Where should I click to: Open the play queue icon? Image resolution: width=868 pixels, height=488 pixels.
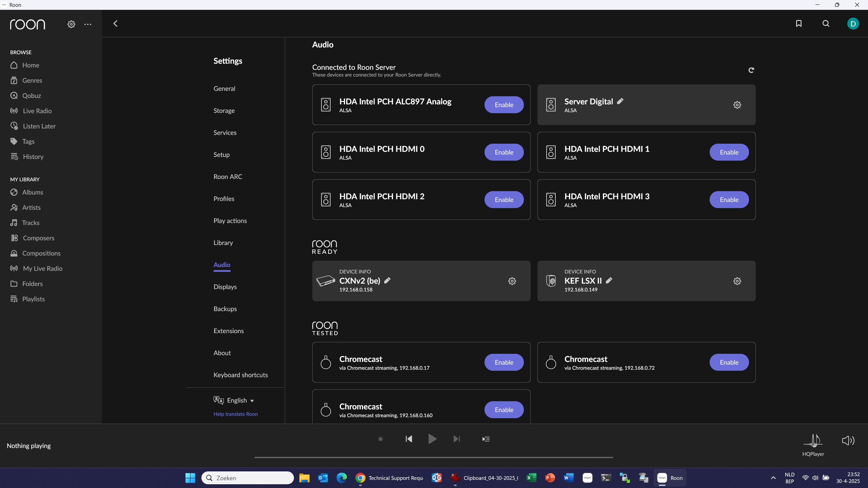[486, 439]
